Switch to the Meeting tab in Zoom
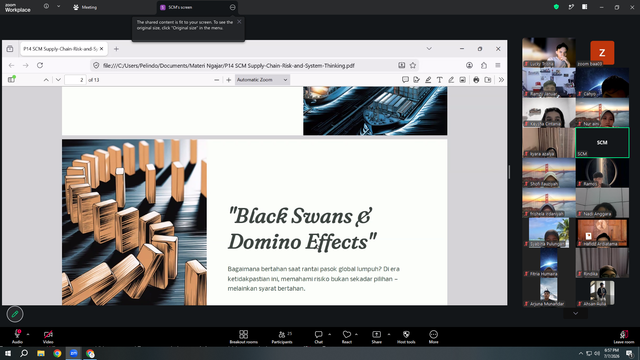640x360 pixels. [x=85, y=7]
